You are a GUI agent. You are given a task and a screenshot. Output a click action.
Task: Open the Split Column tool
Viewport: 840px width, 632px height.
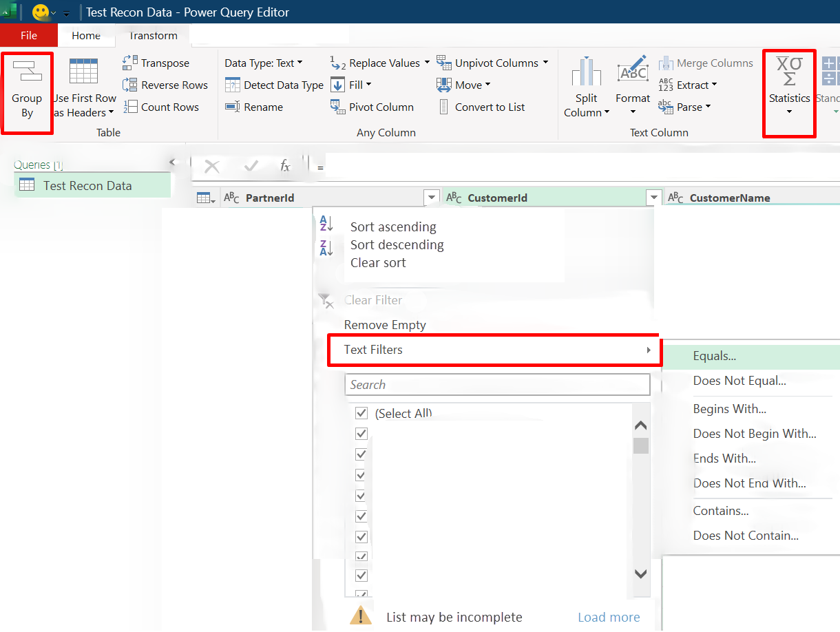click(x=587, y=87)
